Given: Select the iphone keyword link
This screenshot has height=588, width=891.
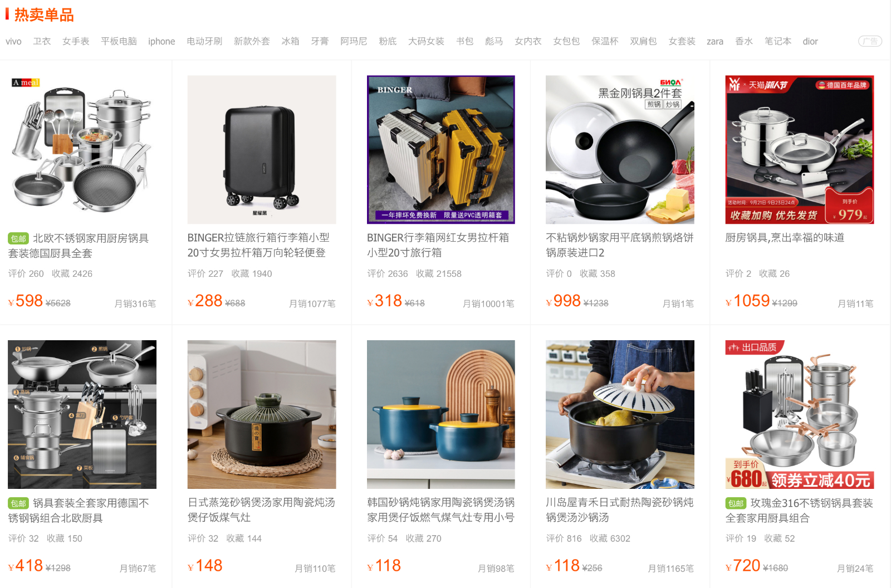Looking at the screenshot, I should pos(161,41).
